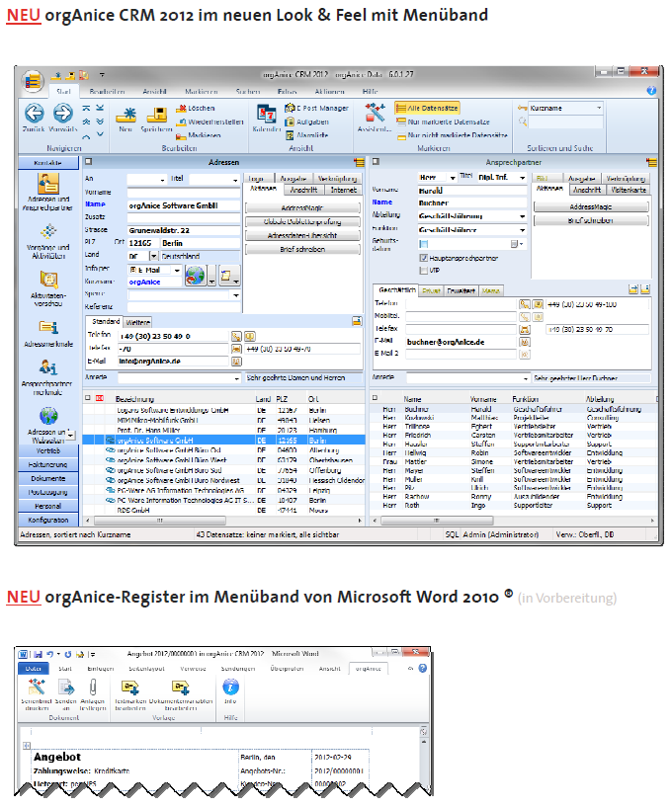Click the help question mark icon in CRM

pos(651,91)
